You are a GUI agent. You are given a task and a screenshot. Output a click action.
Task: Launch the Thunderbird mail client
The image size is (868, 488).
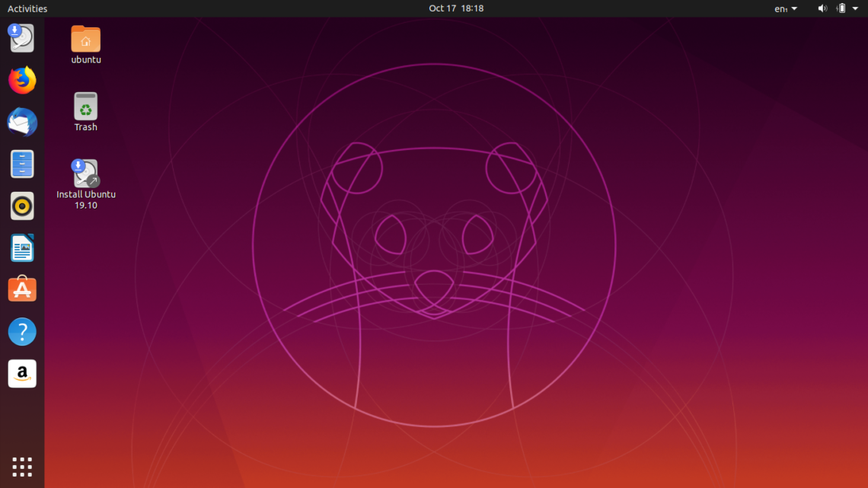(22, 122)
